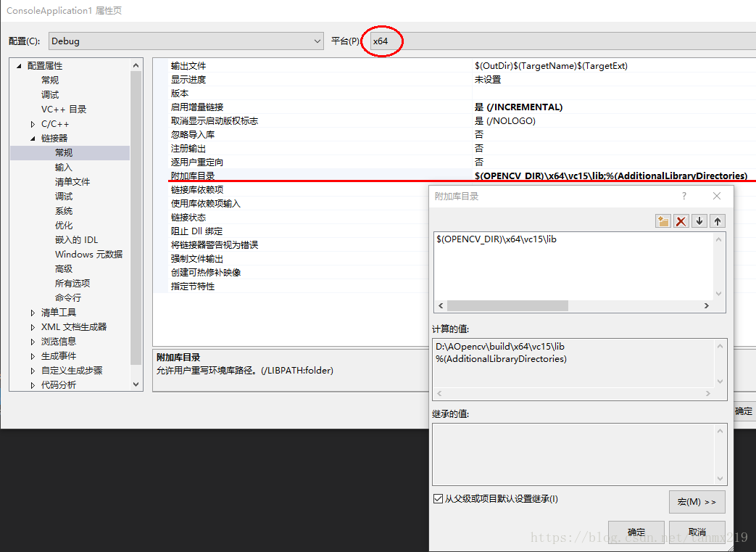This screenshot has height=552, width=756.
Task: Click the 版本 property row
Action: (454, 93)
